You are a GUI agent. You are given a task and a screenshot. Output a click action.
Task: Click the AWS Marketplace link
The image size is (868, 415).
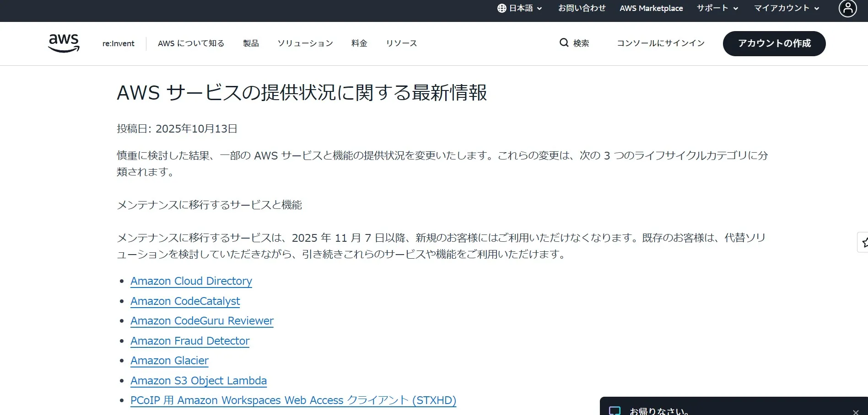point(651,8)
